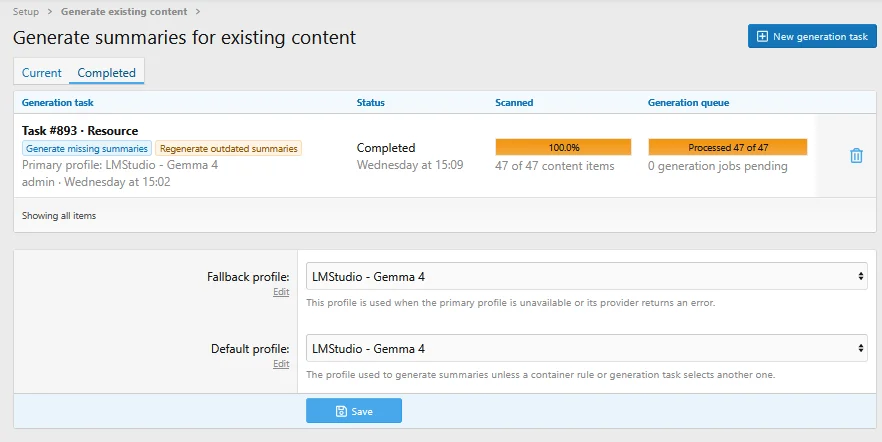This screenshot has height=442, width=882.
Task: Click the Scanned column header
Action: pyautogui.click(x=514, y=102)
